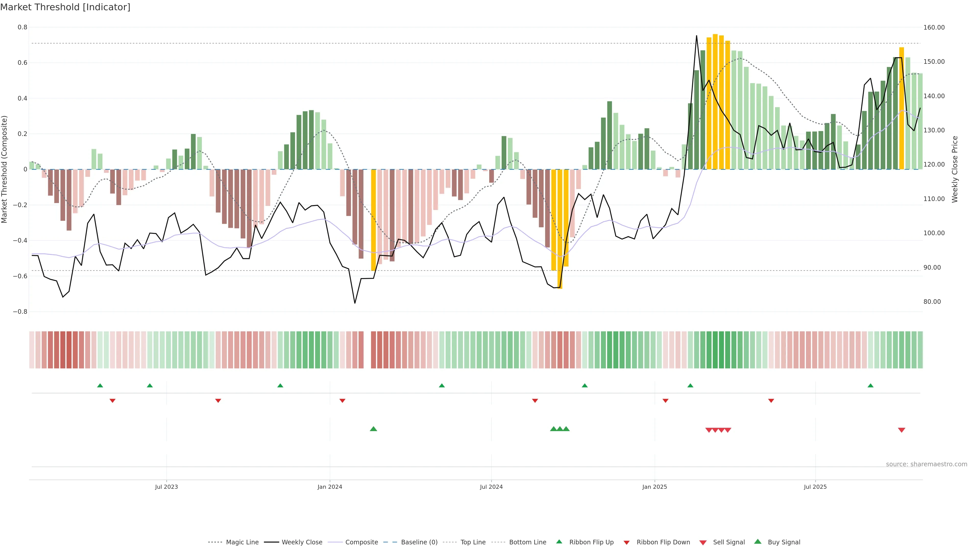Click the source: sharemaestro.com text
This screenshot has width=980, height=551.
[926, 464]
